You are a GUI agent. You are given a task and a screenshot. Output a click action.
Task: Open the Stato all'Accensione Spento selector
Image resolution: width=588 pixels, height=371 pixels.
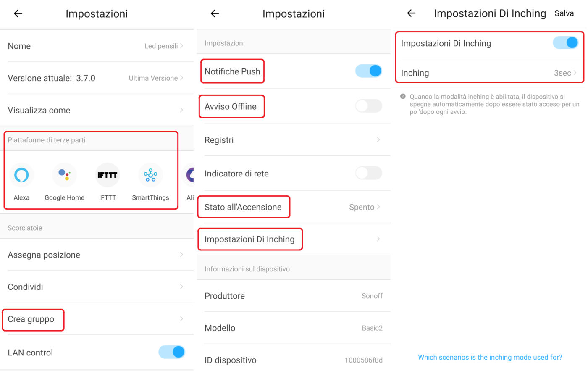tap(364, 207)
